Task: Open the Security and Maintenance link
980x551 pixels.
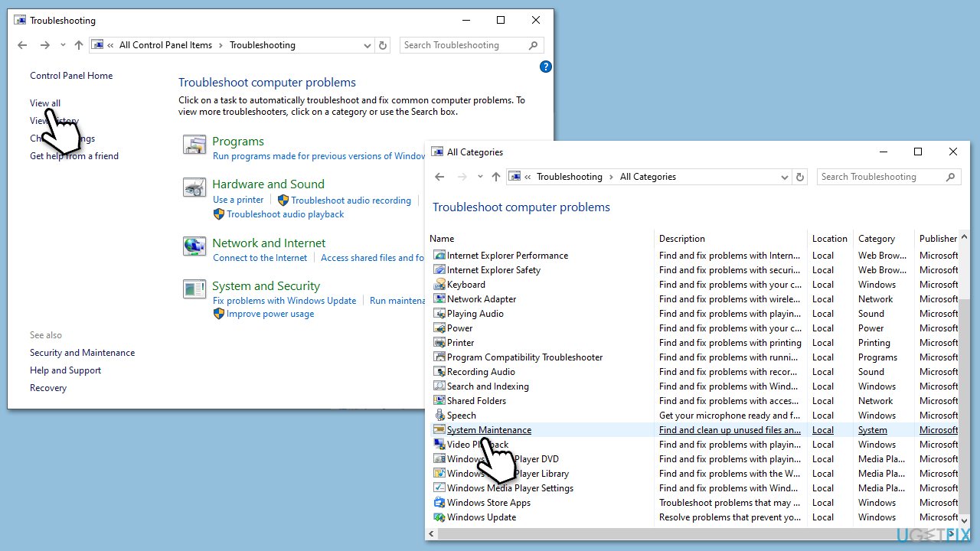Action: click(83, 353)
